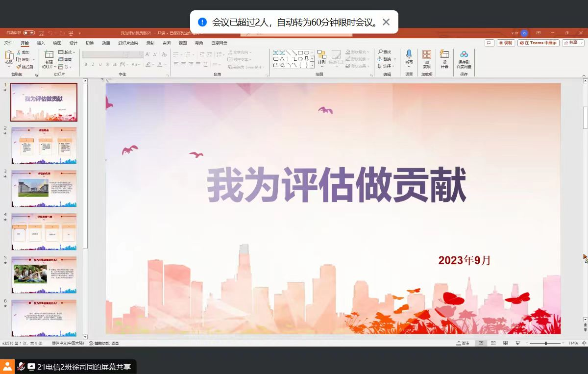Click the Arrange shapes icon
This screenshot has height=374, width=588.
pos(321,54)
